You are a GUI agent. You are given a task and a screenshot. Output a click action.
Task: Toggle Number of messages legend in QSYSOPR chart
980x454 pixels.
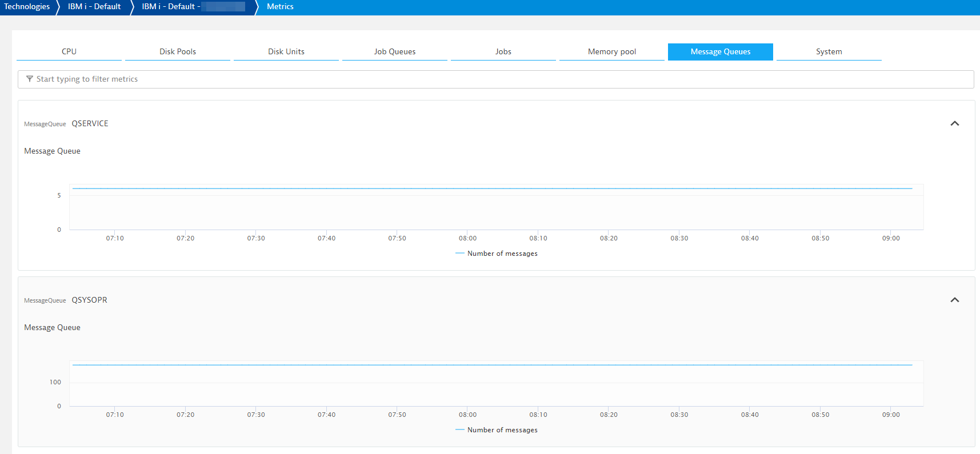point(497,430)
